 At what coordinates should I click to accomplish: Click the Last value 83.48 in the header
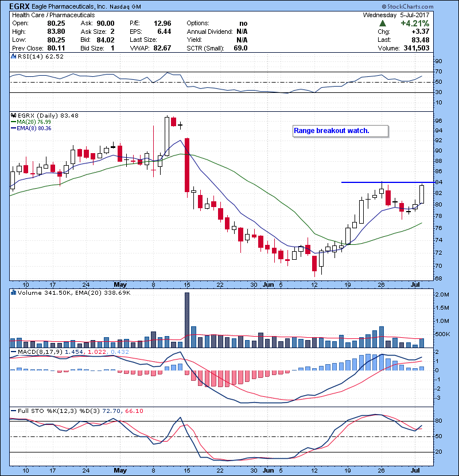[421, 40]
